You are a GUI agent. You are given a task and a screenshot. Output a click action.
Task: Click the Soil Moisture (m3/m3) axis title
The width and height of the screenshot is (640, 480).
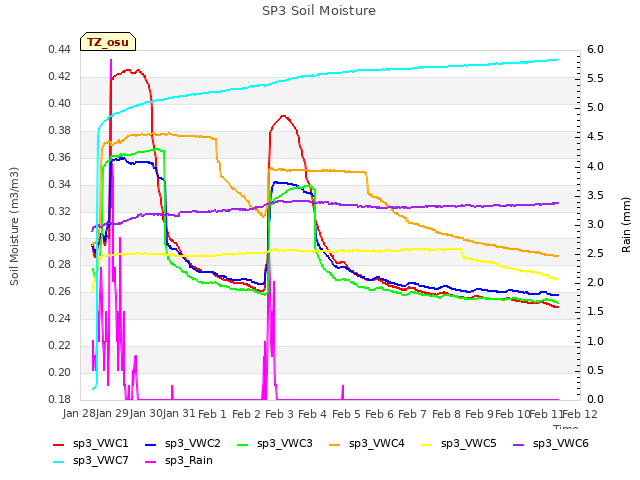[14, 226]
